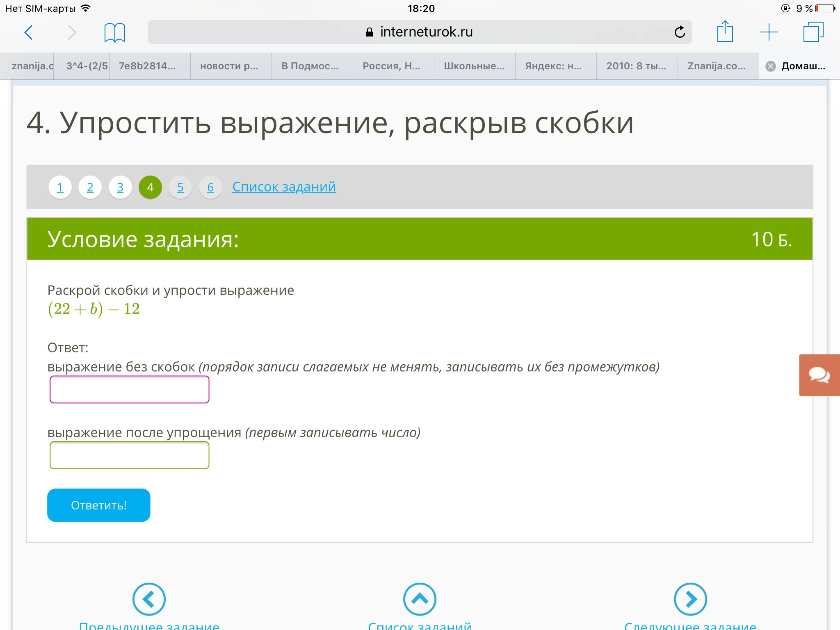Image resolution: width=840 pixels, height=630 pixels.
Task: Open the share sheet icon
Action: (725, 32)
